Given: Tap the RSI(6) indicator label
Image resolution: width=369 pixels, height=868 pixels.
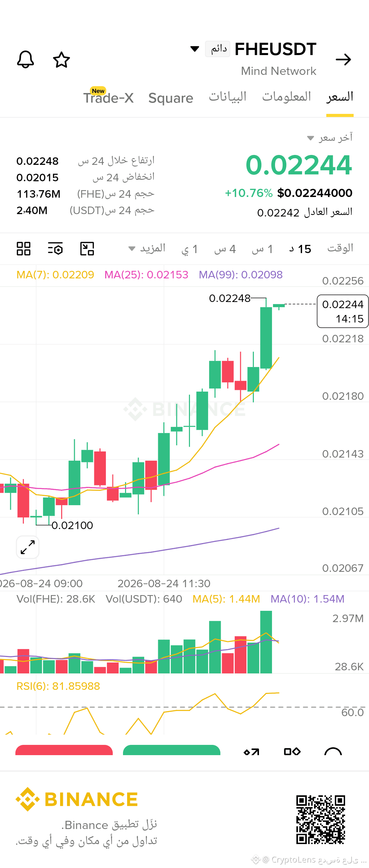Looking at the screenshot, I should coord(58,686).
